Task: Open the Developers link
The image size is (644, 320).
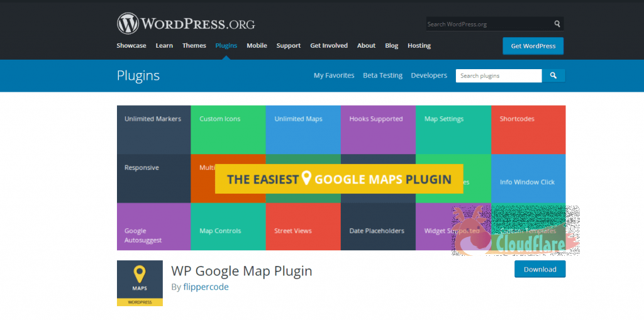Action: click(x=429, y=75)
